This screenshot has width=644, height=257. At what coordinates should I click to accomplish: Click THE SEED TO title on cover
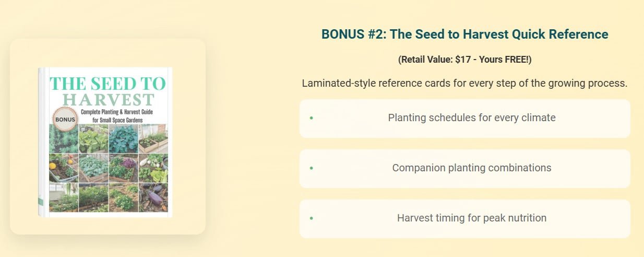[107, 84]
